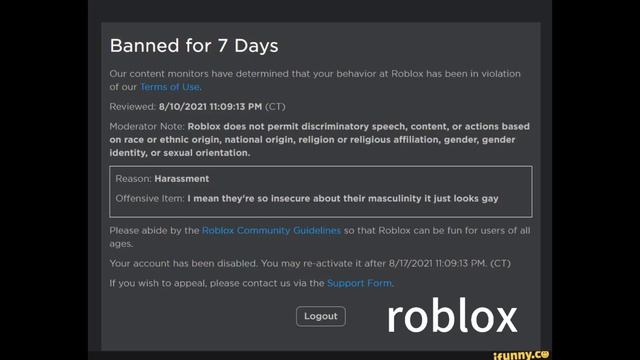Open the Roblox Community Guidelines link
The image size is (640, 360).
[x=271, y=231]
